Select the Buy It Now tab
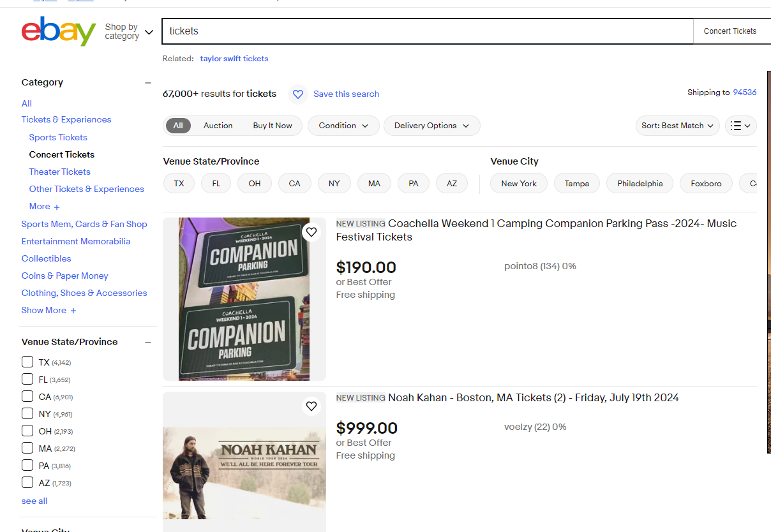The height and width of the screenshot is (532, 771). click(273, 126)
